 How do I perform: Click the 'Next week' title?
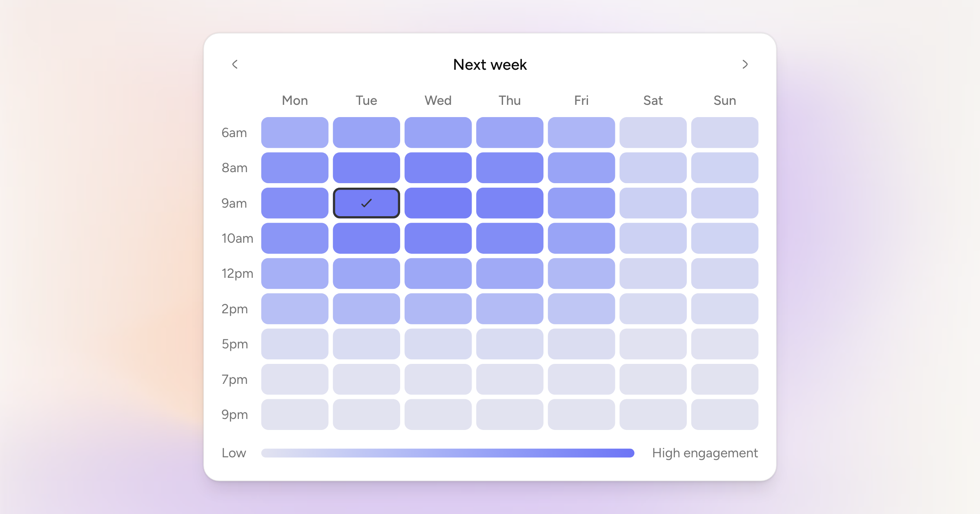(490, 64)
